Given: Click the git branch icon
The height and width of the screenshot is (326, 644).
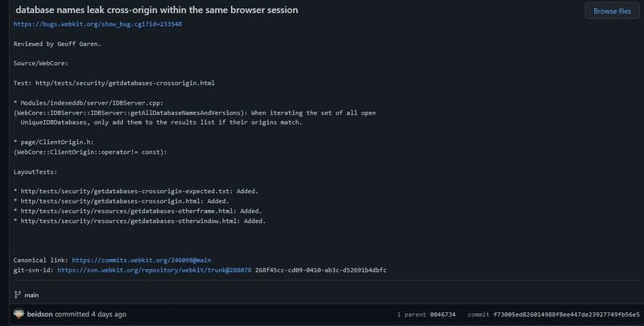Looking at the screenshot, I should click(x=19, y=295).
